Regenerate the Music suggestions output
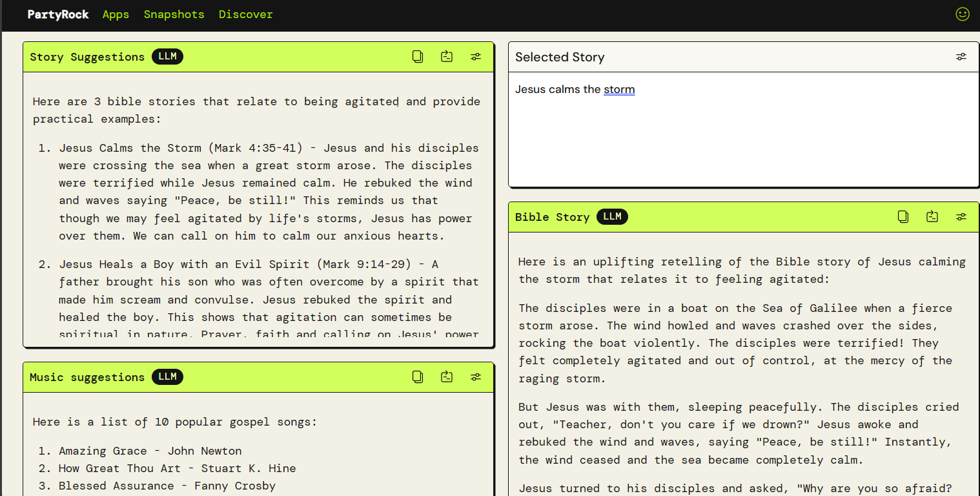The height and width of the screenshot is (496, 980). 446,377
